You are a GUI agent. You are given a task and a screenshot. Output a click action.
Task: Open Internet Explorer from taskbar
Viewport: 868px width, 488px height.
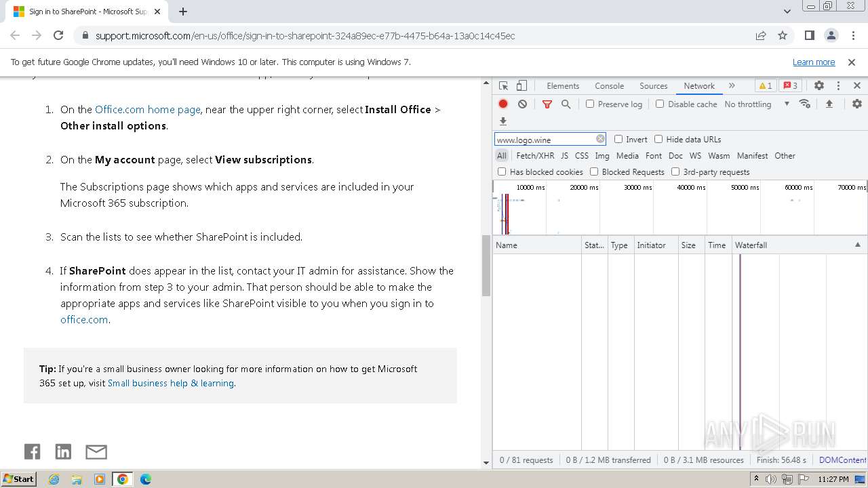coord(54,479)
